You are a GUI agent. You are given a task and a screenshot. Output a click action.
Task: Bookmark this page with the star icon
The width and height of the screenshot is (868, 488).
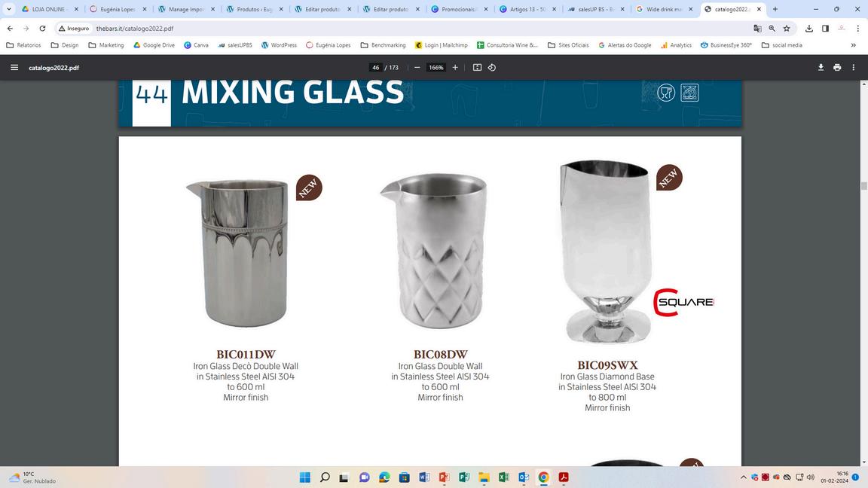pyautogui.click(x=787, y=28)
